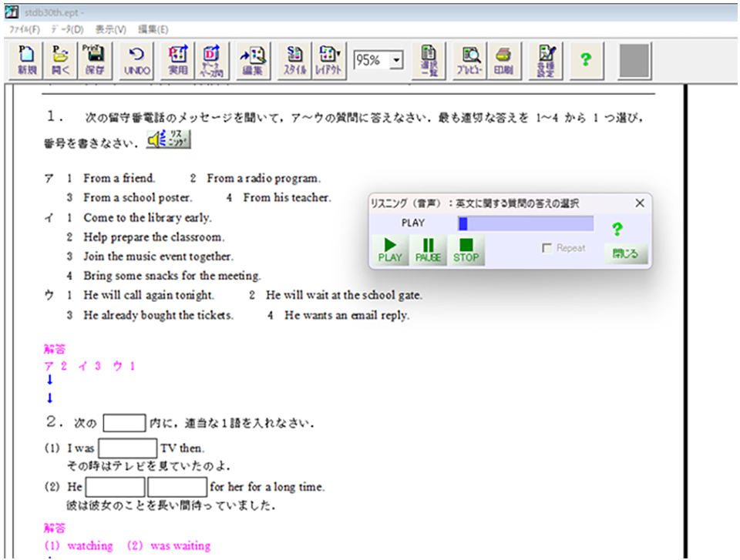The width and height of the screenshot is (740, 560).
Task: Click the green help question mark in toolbar
Action: pos(586,60)
